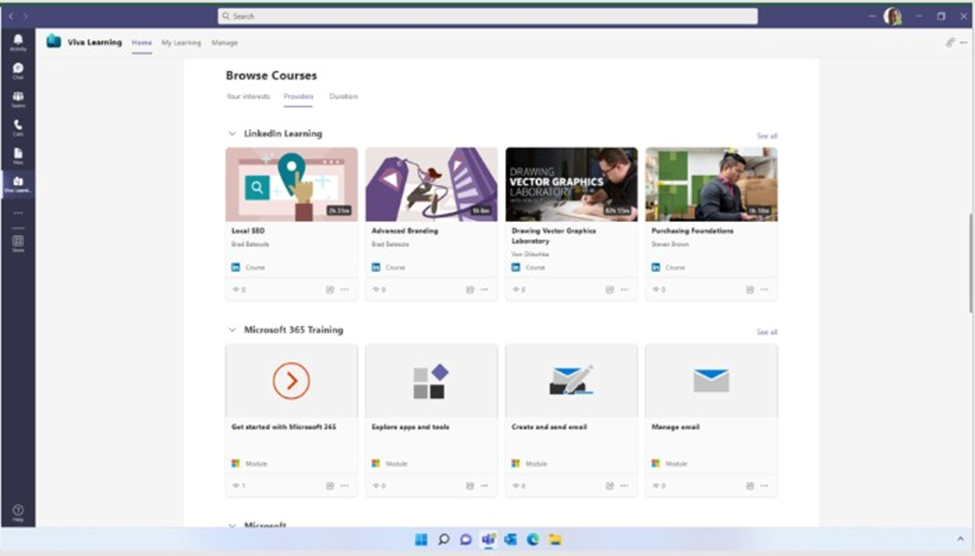Open Windows taskbar search

click(443, 539)
